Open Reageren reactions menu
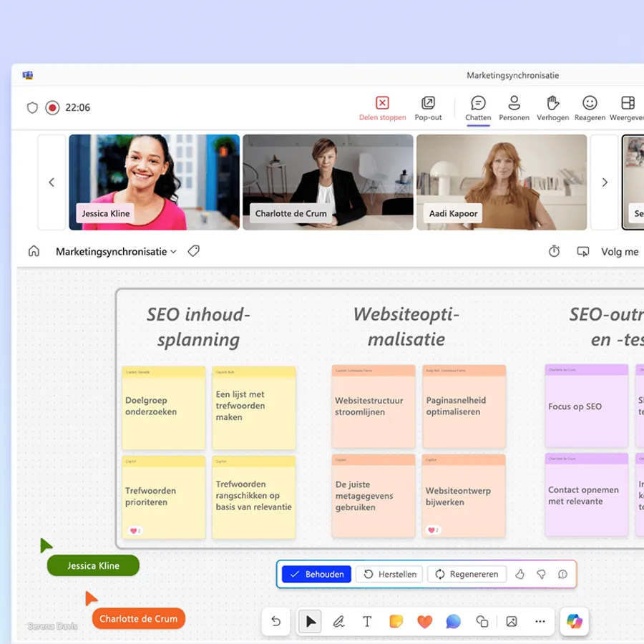 [x=590, y=109]
